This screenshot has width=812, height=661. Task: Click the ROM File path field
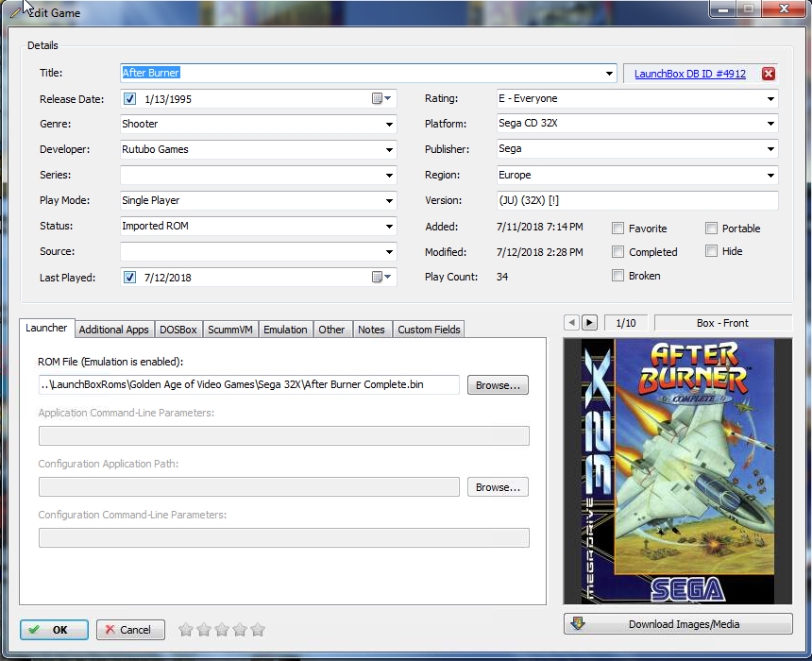[248, 385]
